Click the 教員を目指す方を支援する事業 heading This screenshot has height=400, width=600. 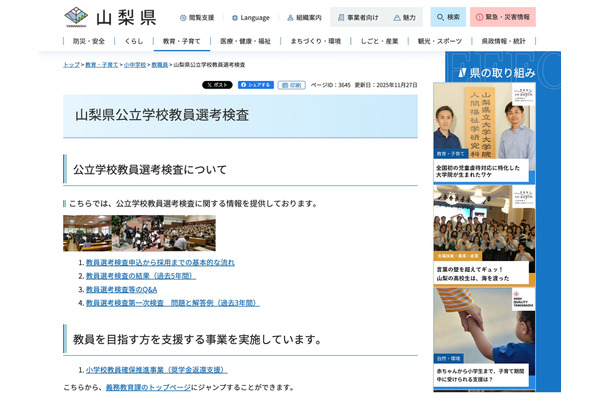197,340
